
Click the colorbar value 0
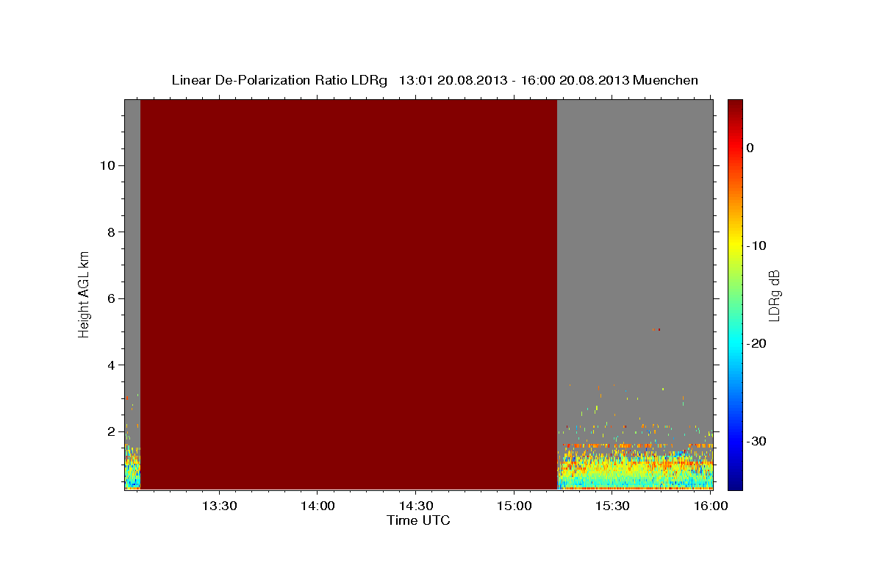tap(750, 148)
